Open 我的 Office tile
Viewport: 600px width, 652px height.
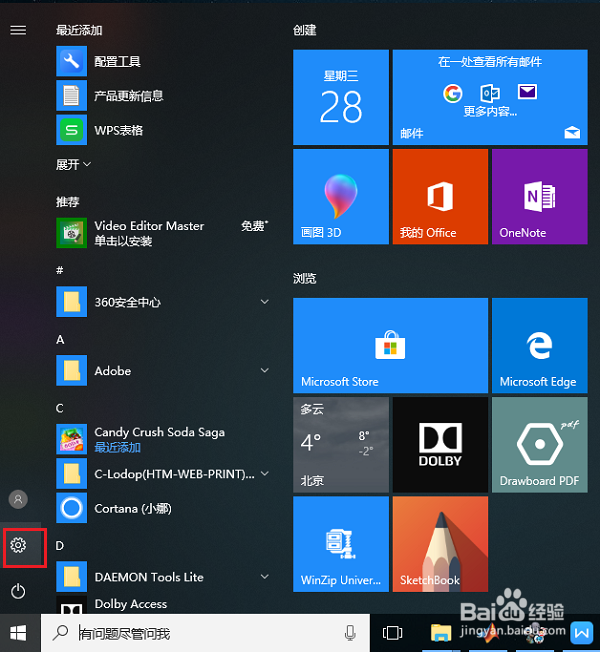click(440, 197)
